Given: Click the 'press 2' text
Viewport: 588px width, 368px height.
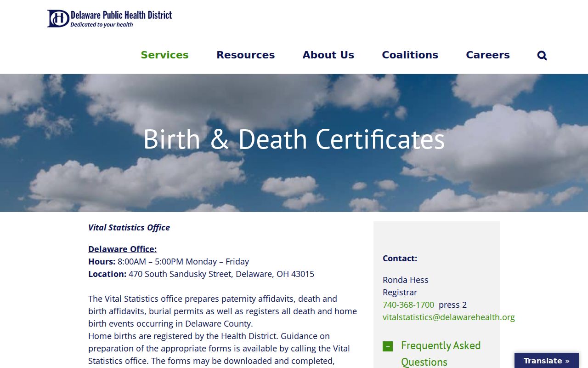Looking at the screenshot, I should click(x=452, y=305).
